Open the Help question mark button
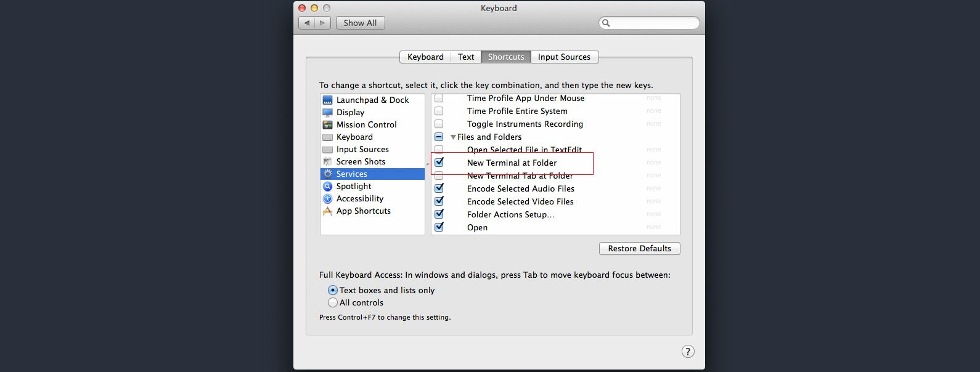 688,351
